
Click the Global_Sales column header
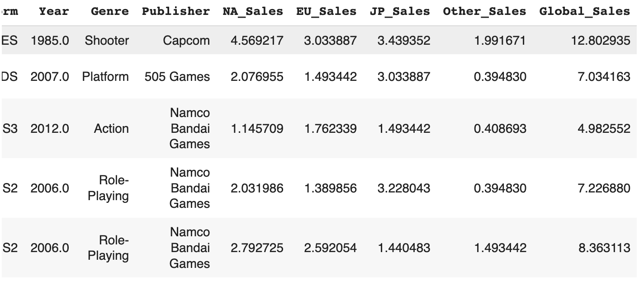(584, 12)
